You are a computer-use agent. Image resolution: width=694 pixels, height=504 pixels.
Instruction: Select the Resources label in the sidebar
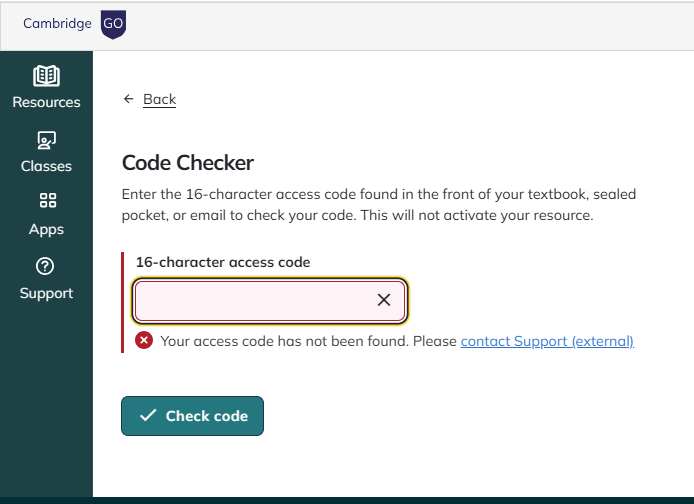click(x=46, y=102)
